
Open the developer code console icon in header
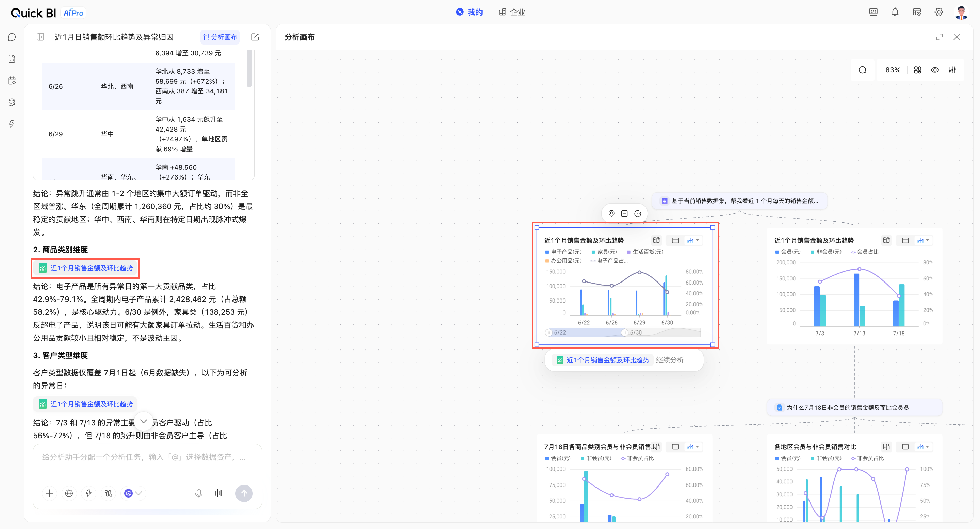coord(873,12)
